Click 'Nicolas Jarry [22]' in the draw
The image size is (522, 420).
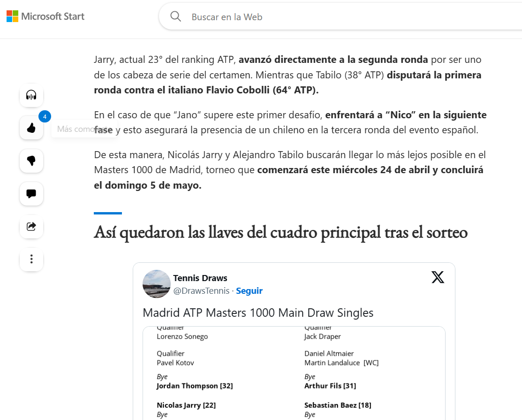186,405
